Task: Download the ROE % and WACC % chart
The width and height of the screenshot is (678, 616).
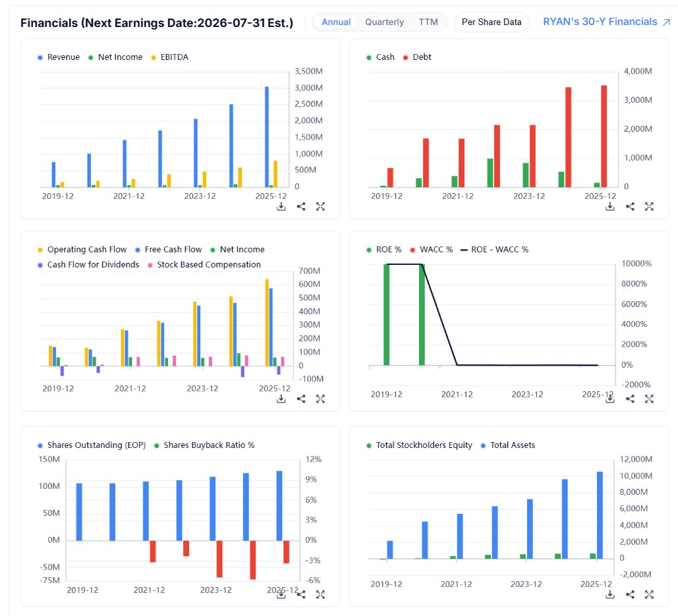Action: pos(610,399)
